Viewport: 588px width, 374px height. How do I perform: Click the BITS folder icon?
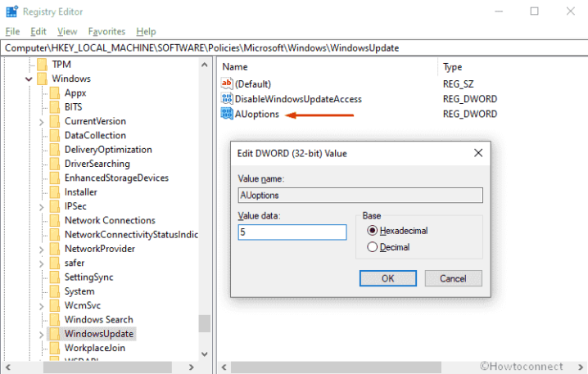[55, 107]
